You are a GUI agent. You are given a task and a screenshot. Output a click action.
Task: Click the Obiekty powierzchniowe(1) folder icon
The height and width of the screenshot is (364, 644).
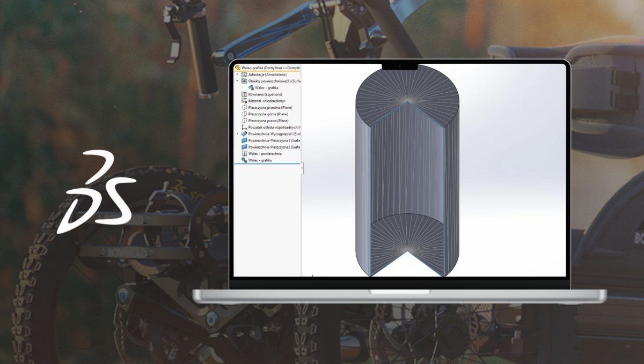coord(244,81)
